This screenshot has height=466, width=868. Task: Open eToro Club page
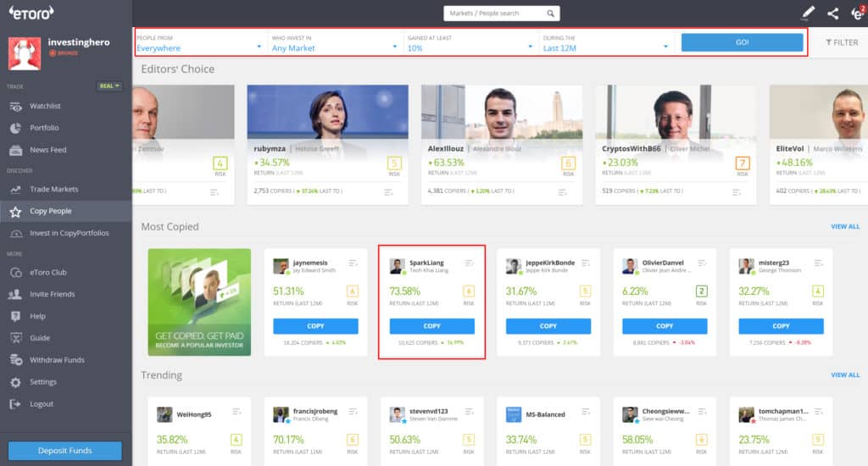pyautogui.click(x=48, y=272)
